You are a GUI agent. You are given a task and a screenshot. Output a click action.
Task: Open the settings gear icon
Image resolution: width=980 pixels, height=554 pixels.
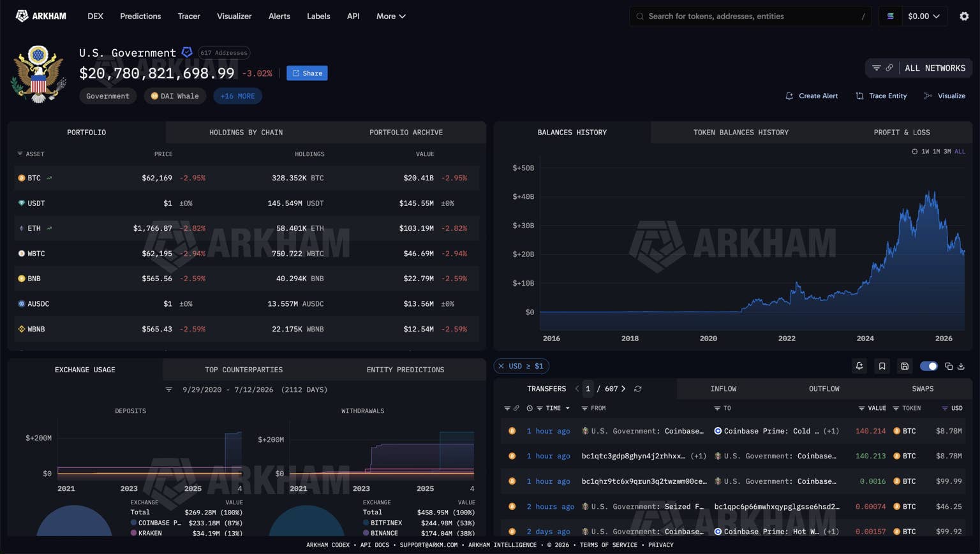964,17
